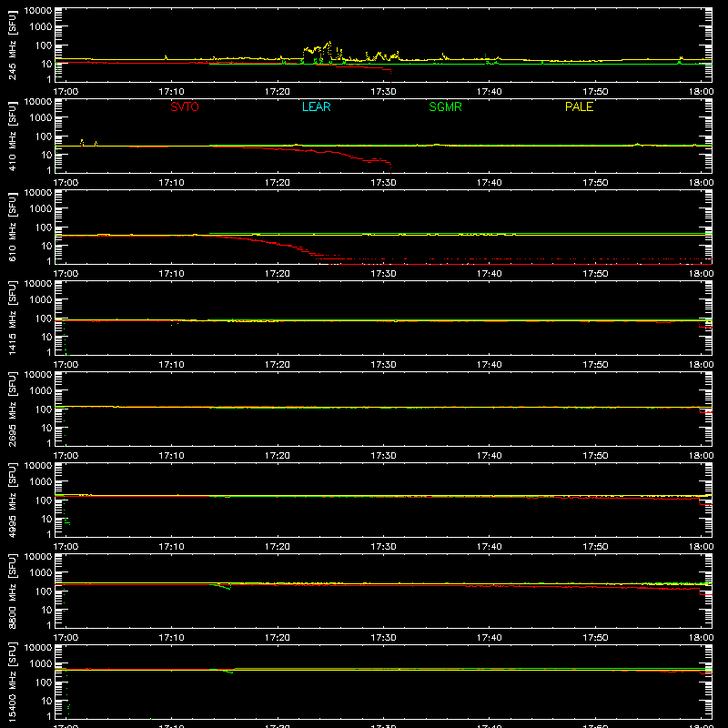This screenshot has width=728, height=728.
Task: Click the 1000 y-axis value in 4995 MHz panel
Action: pos(41,482)
